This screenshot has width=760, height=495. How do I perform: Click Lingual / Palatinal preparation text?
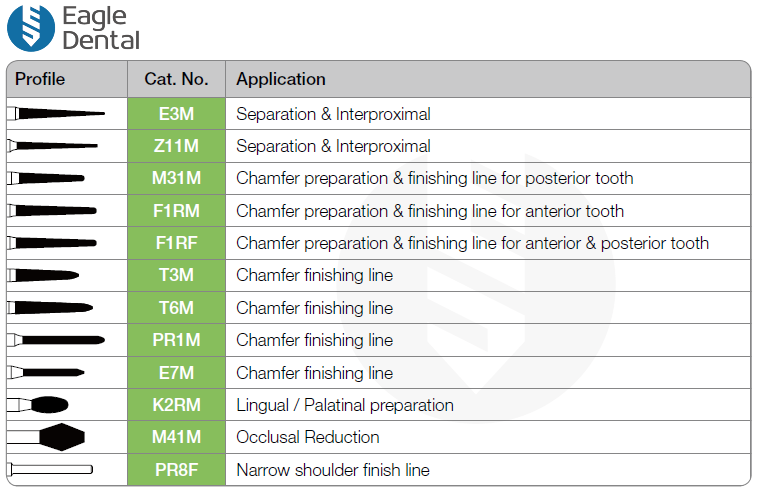[345, 405]
